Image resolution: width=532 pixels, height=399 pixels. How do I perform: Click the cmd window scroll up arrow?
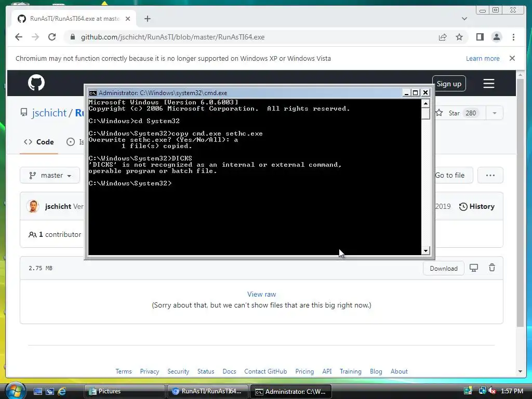(425, 103)
